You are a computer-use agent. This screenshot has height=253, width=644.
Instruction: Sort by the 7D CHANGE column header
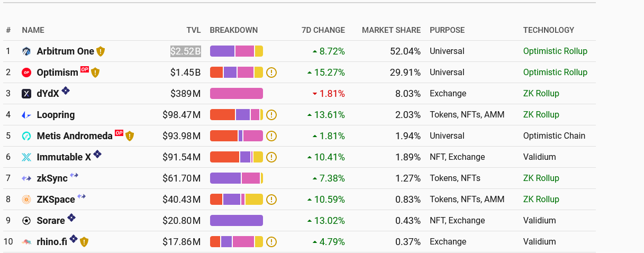pyautogui.click(x=323, y=30)
